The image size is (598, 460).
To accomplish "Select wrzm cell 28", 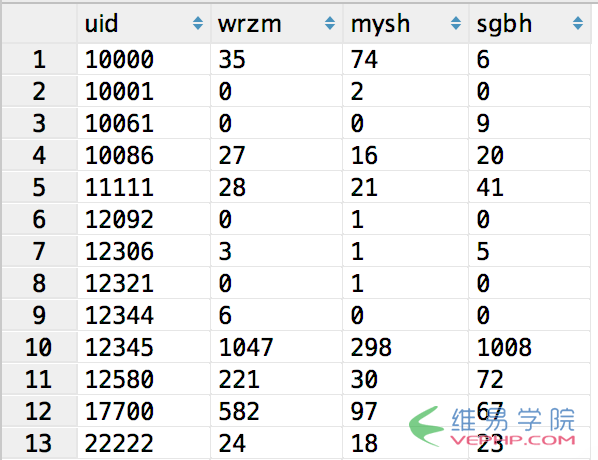I will 276,187.
